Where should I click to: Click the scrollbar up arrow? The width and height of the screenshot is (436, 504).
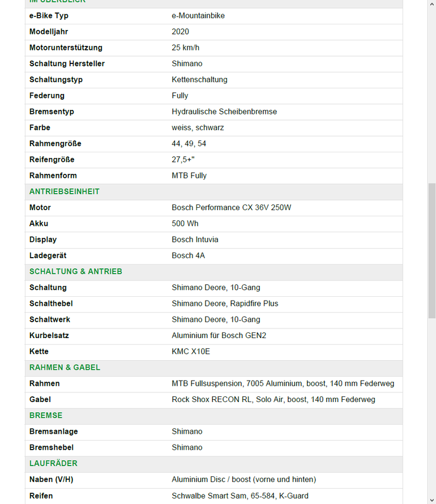pos(432,4)
